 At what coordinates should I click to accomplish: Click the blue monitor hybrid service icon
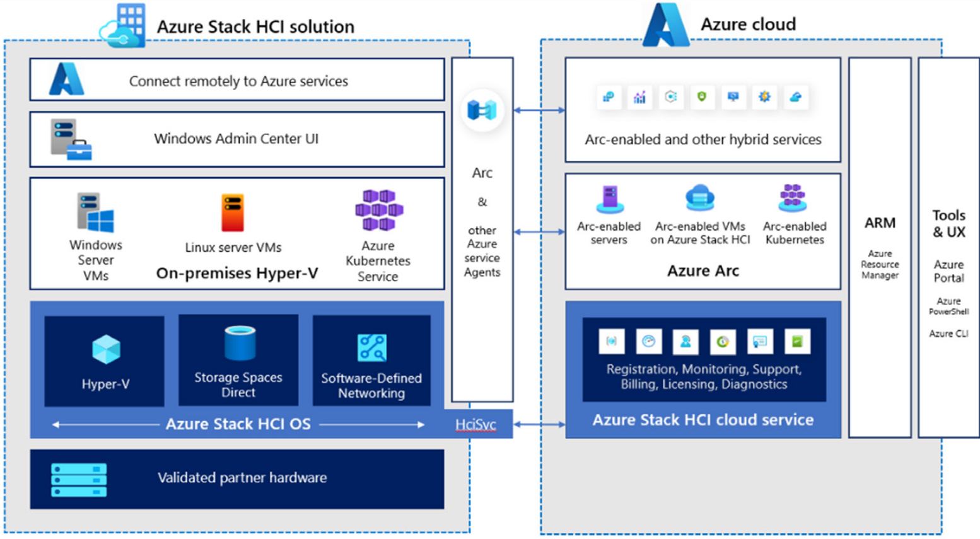pyautogui.click(x=733, y=97)
